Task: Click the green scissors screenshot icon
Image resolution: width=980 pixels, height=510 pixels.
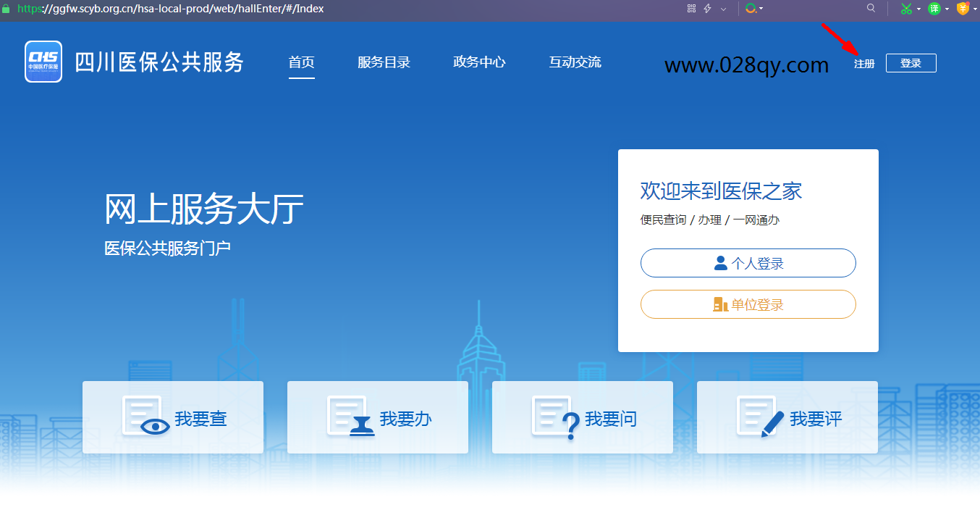Action: coord(906,9)
